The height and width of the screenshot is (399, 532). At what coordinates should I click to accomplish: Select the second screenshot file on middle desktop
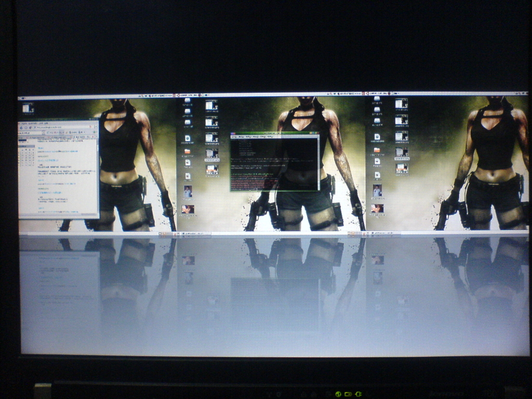pyautogui.click(x=211, y=121)
